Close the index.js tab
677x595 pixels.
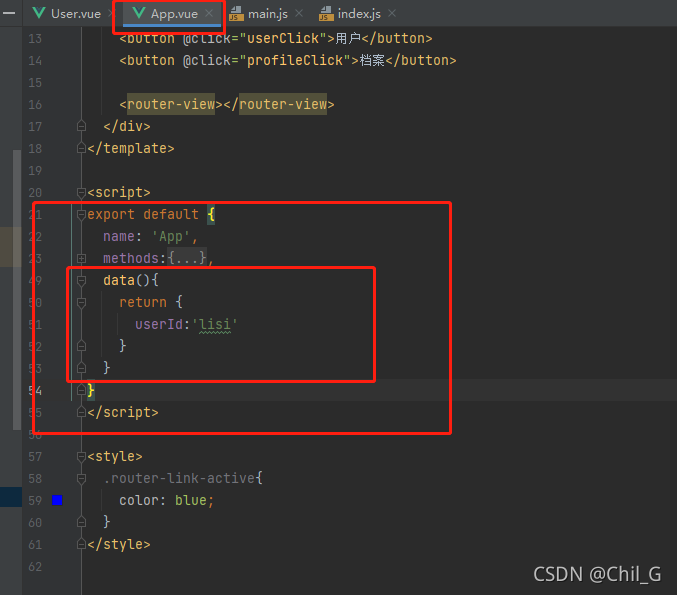[392, 13]
